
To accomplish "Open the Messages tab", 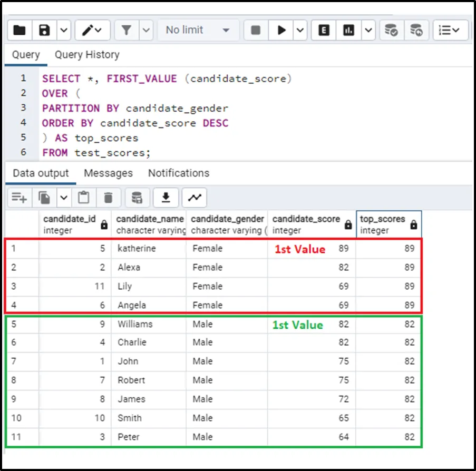I will (x=108, y=173).
